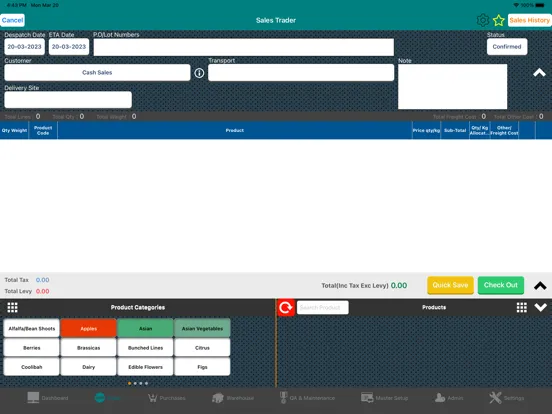Viewport: 552px width, 414px height.
Task: Focus the P.O/Lot Numbers input
Action: tap(244, 47)
